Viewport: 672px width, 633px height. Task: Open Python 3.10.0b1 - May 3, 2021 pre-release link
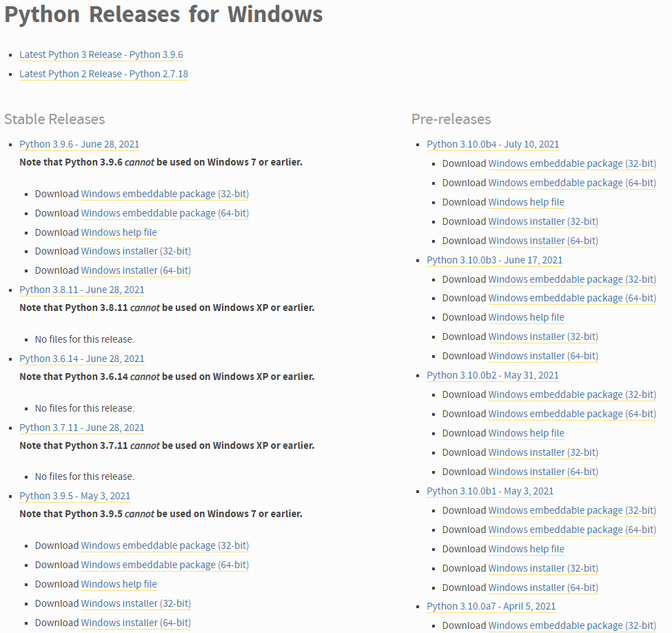point(490,491)
